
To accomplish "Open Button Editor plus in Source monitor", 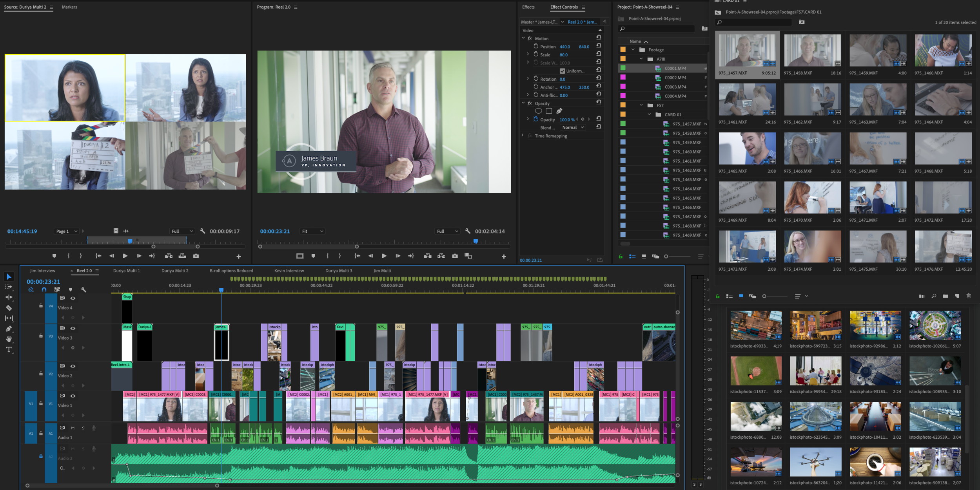I will pyautogui.click(x=238, y=257).
